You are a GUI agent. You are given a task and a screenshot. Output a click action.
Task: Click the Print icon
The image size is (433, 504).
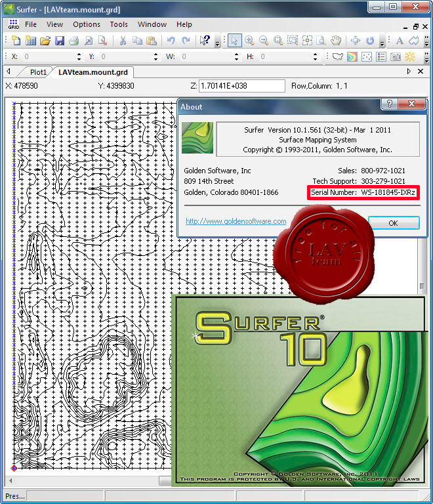point(74,41)
